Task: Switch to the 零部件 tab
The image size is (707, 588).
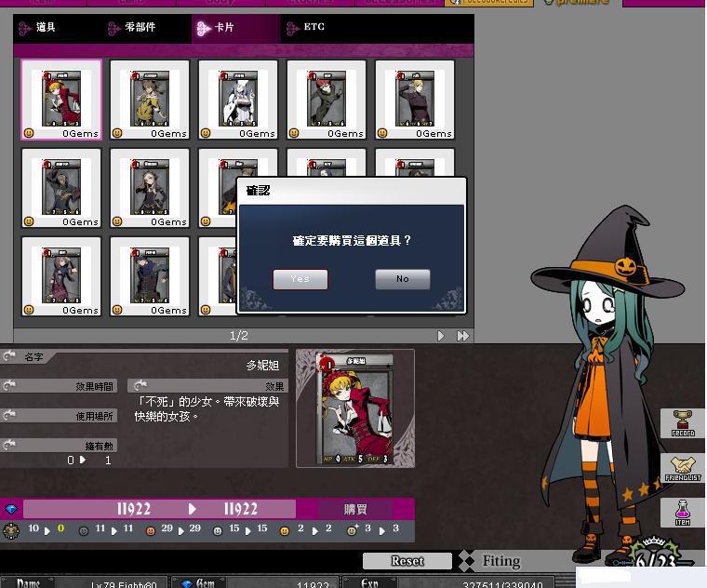Action: click(x=147, y=29)
